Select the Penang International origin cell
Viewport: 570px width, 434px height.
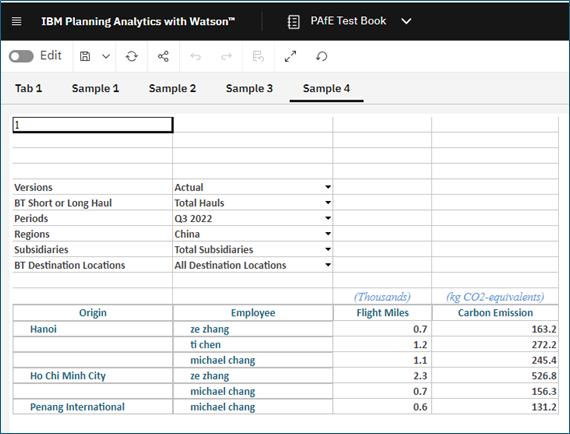tap(93, 407)
